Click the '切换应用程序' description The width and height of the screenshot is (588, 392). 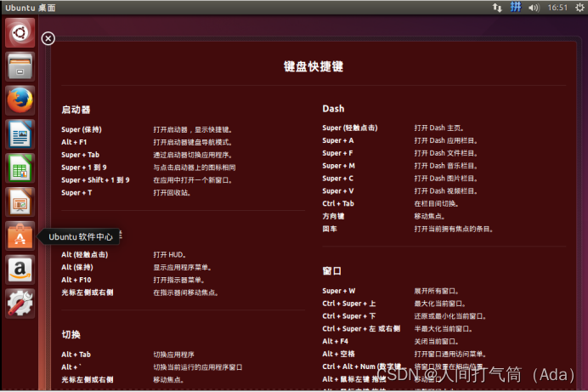(x=173, y=355)
